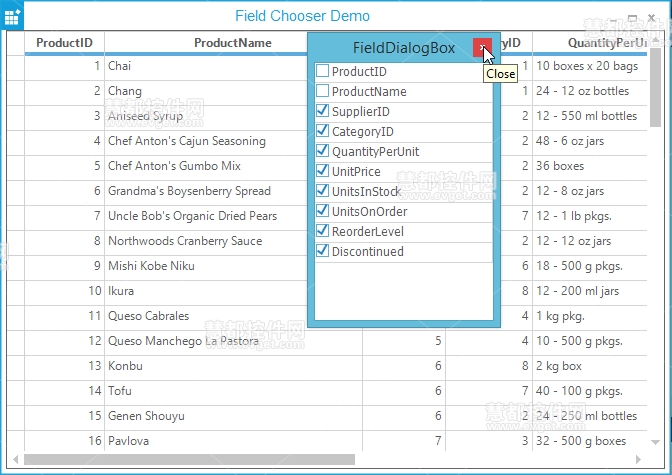The image size is (672, 475).
Task: Select the Aniseed Syrup cell
Action: coord(206,116)
